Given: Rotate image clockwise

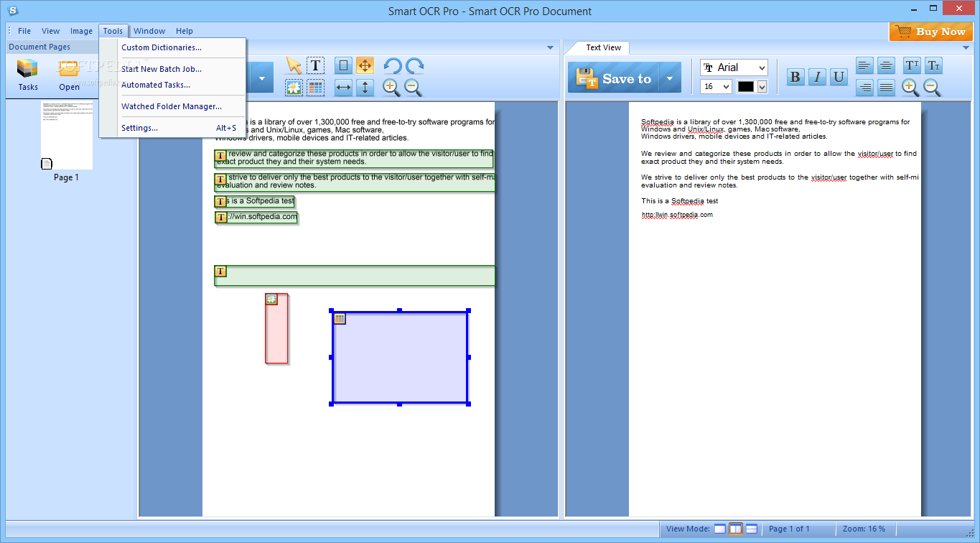Looking at the screenshot, I should coord(414,66).
